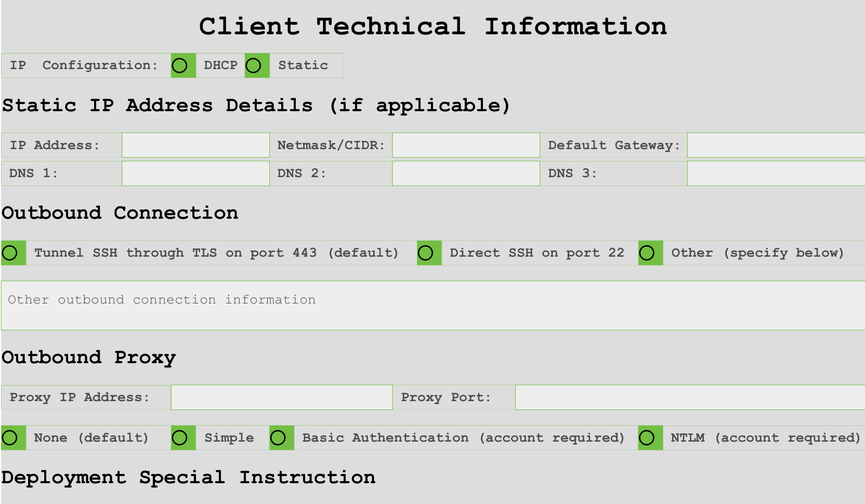Click the DNS 2 input field
Screen dimensions: 865x504
465,173
